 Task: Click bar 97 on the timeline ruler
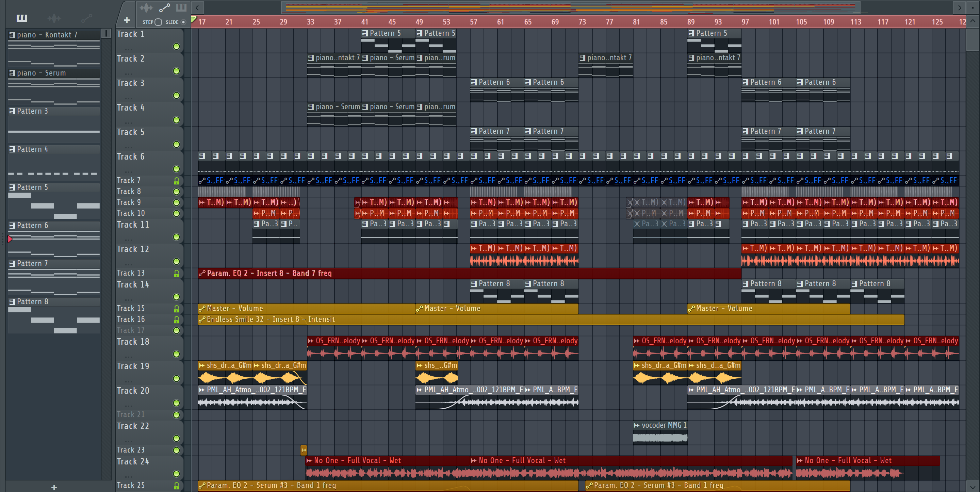click(x=745, y=22)
